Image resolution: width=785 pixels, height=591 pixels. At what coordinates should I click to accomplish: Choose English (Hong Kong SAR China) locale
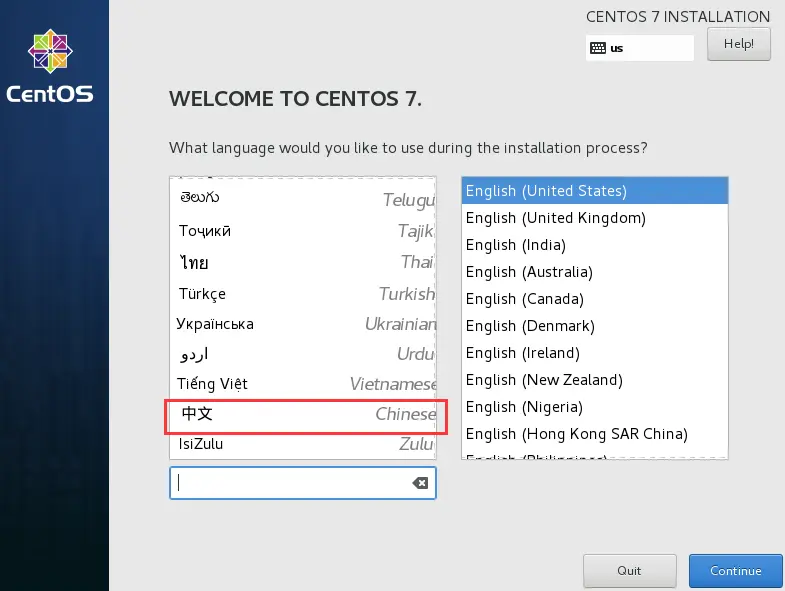pyautogui.click(x=595, y=434)
